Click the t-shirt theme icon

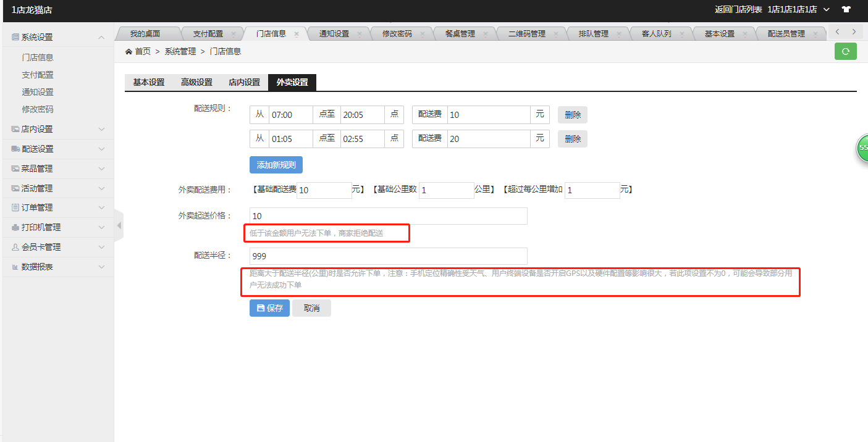pos(846,9)
